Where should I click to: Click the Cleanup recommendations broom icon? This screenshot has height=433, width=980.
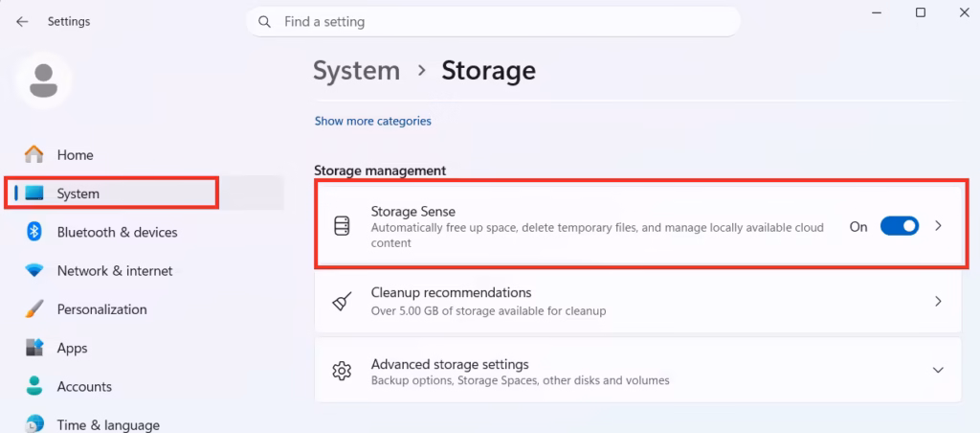click(342, 302)
